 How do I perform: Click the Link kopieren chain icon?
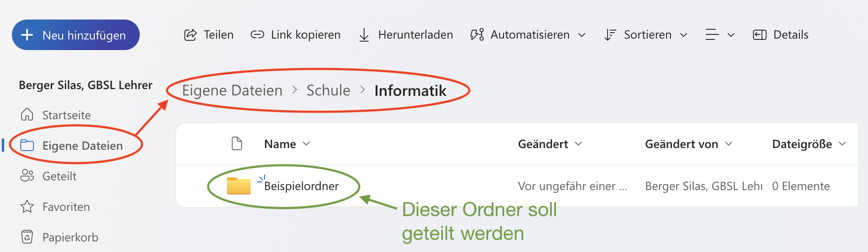click(257, 35)
